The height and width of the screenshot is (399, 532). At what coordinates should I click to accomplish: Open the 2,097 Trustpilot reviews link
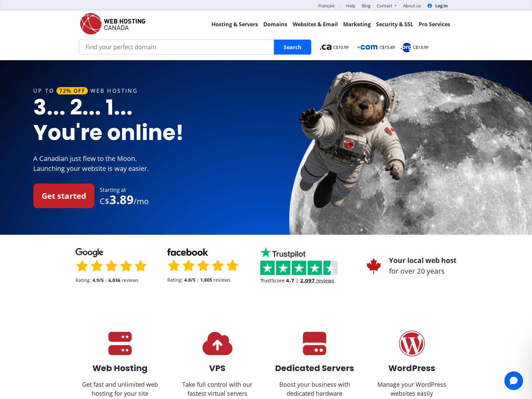pos(317,280)
